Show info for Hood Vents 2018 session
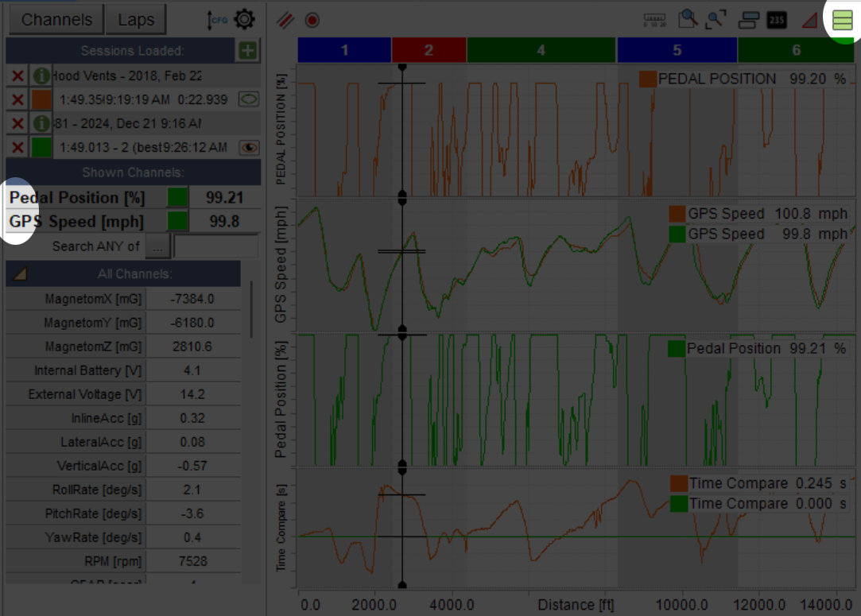The width and height of the screenshot is (861, 616). [x=41, y=76]
